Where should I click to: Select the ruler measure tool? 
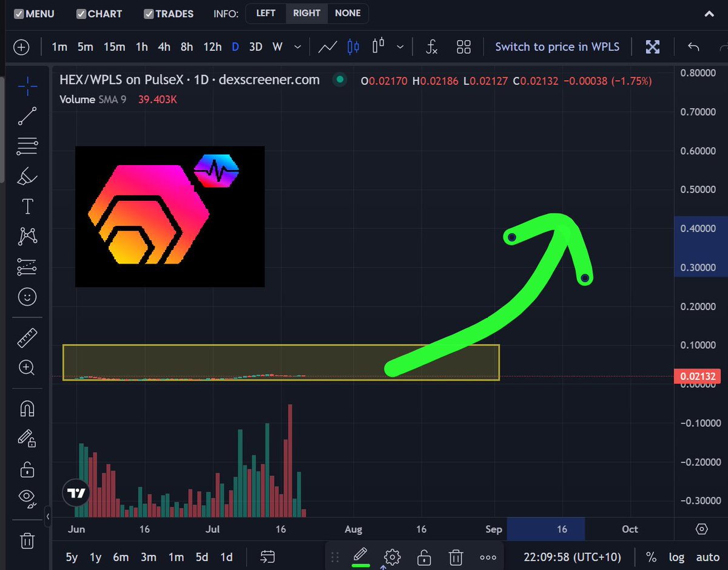pos(27,338)
